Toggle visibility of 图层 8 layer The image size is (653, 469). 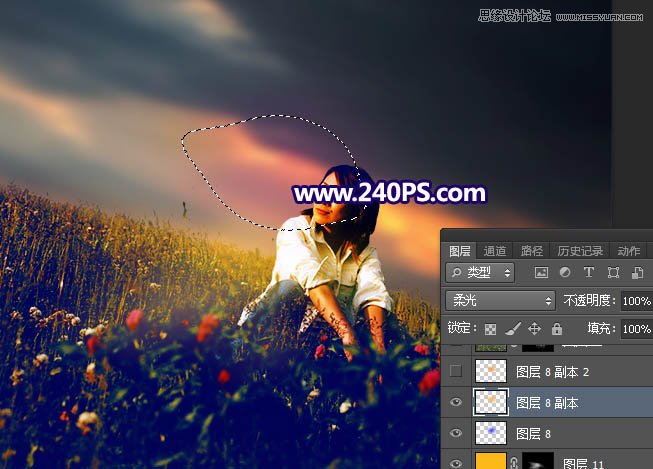pos(456,433)
